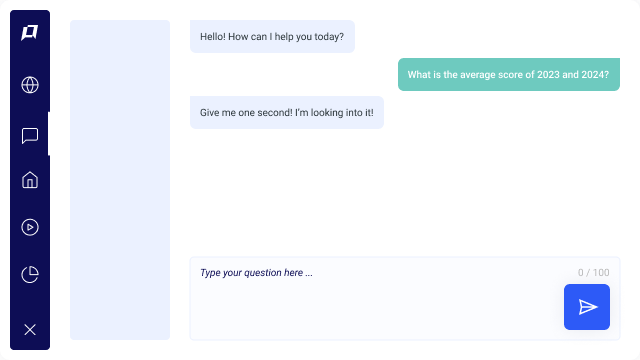640x360 pixels.
Task: Click the 0 / 100 character counter
Action: click(593, 272)
